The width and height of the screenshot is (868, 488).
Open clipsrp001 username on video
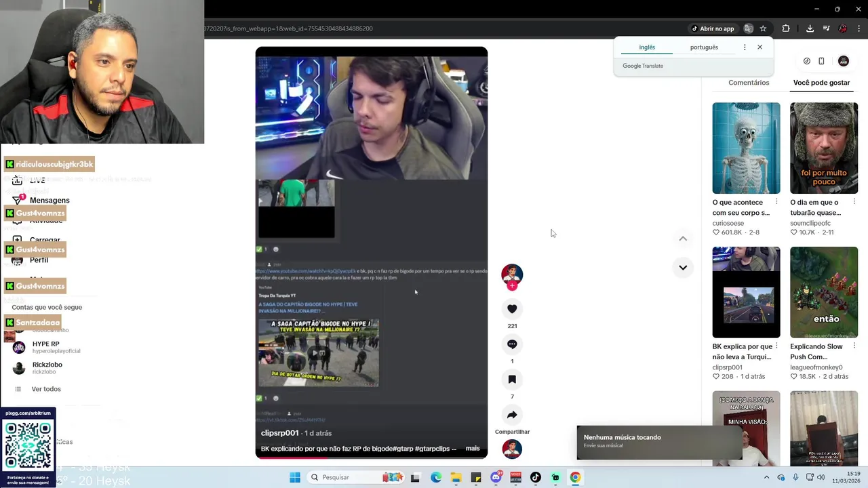[x=279, y=433]
